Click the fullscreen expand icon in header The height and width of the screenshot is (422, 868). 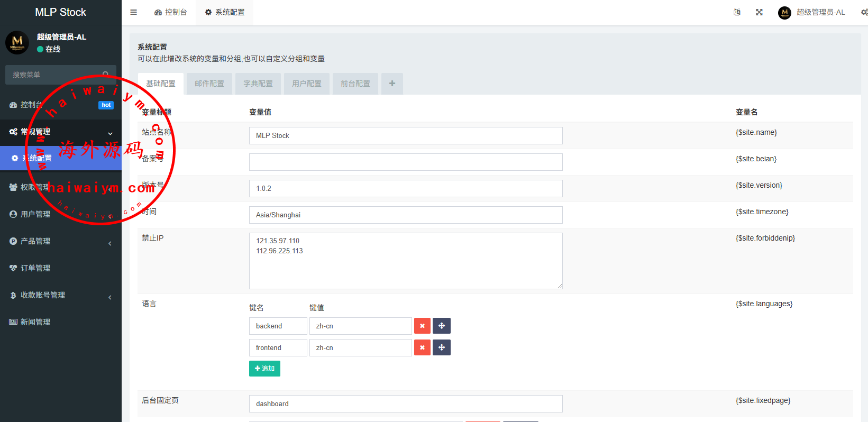coord(759,12)
